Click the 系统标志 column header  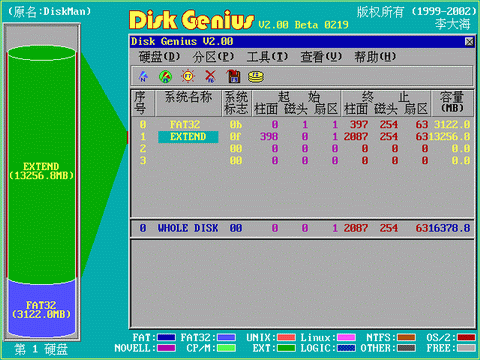236,103
